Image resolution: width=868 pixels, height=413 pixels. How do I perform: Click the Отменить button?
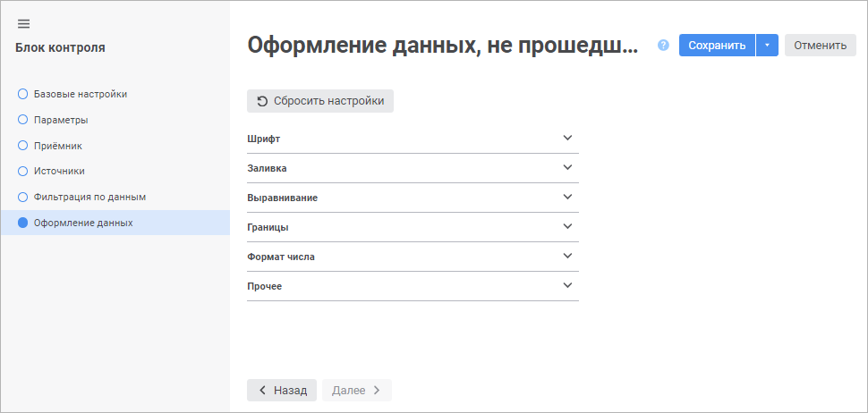tap(820, 46)
